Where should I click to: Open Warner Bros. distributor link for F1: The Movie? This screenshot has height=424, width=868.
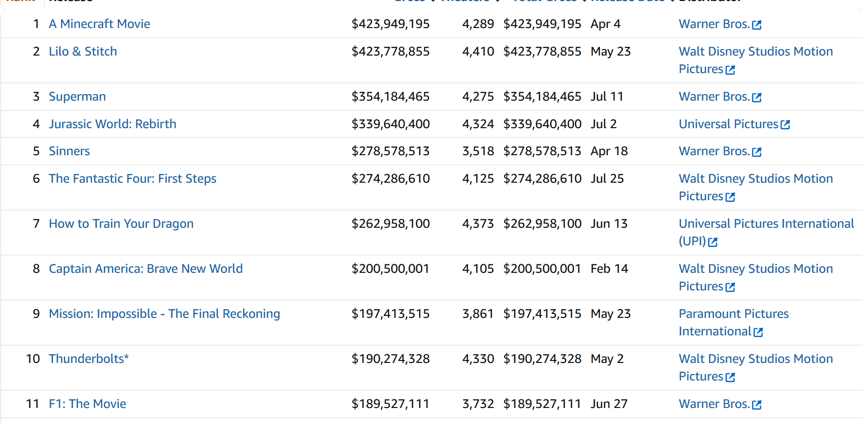(x=714, y=404)
